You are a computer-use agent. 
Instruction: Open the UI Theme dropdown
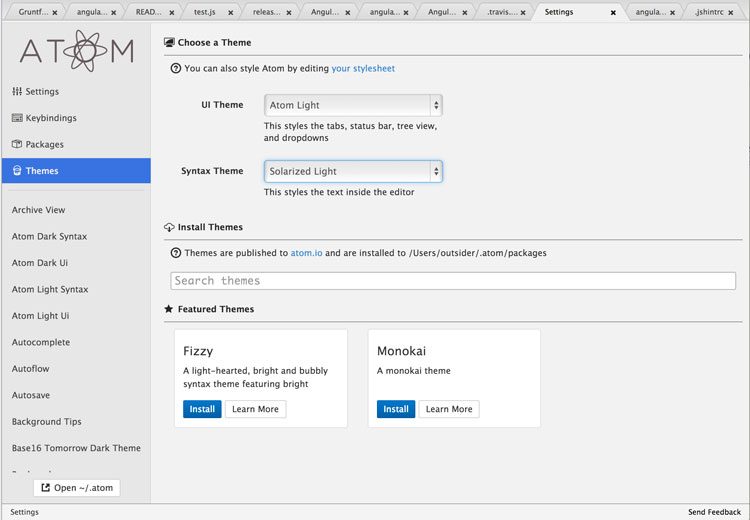tap(353, 105)
